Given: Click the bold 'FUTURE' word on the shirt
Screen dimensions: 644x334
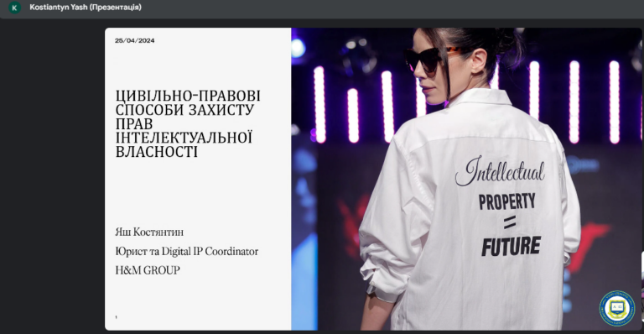Looking at the screenshot, I should pos(511,247).
